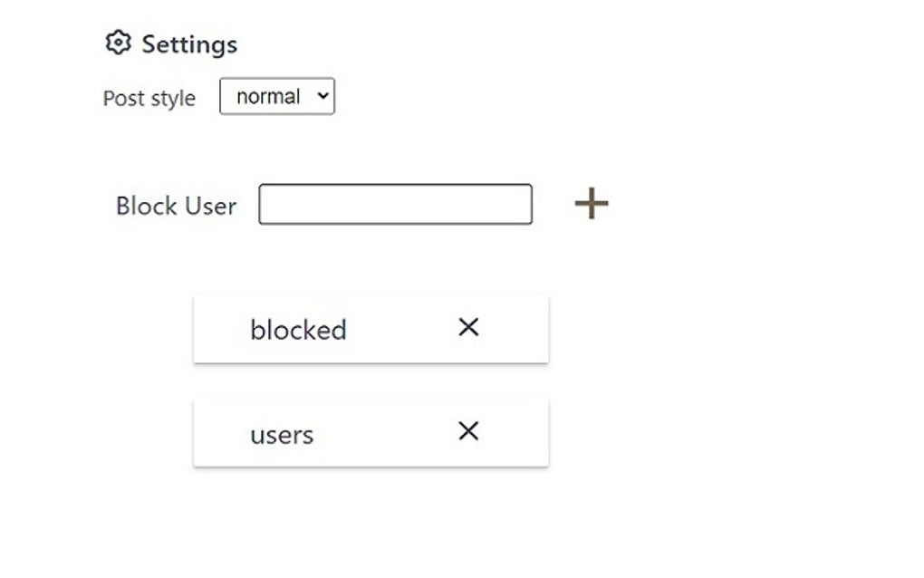Click the 'Post style' label
Viewport: 924px width, 578px height.
tap(149, 98)
